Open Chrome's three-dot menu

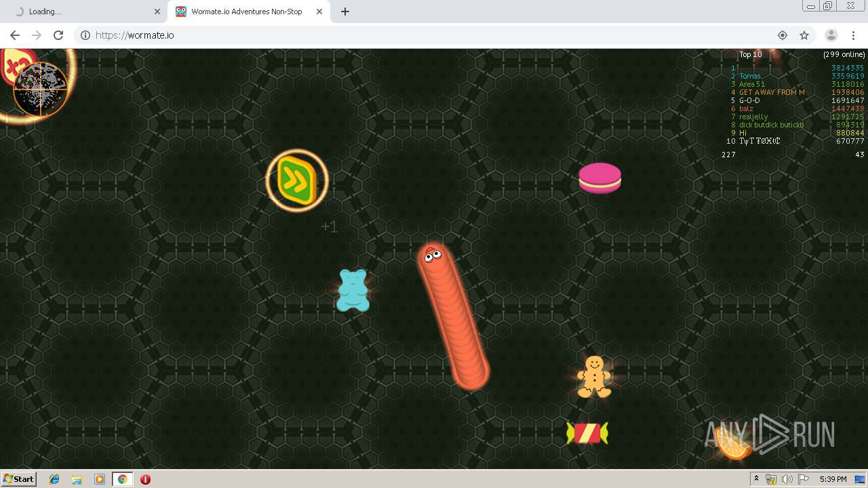point(853,35)
